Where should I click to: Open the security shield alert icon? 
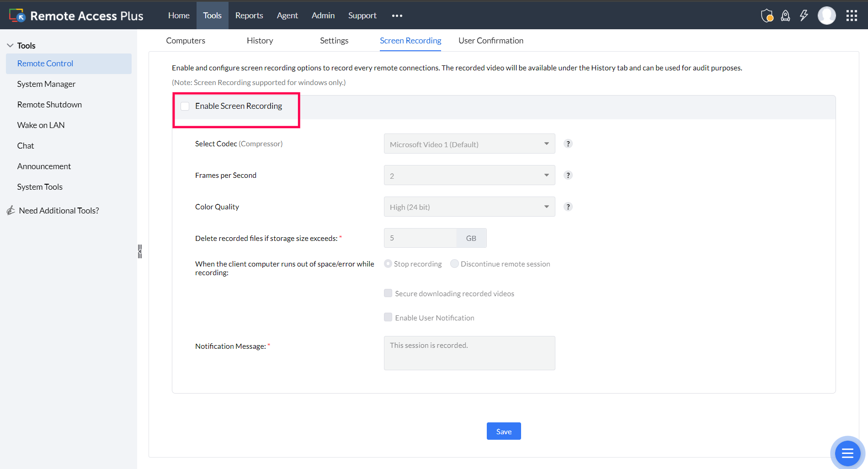[767, 16]
